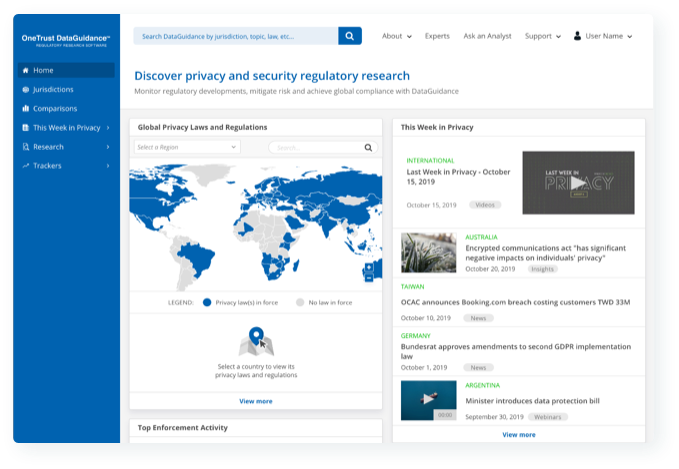The image size is (679, 469).
Task: Click the TAIWAN label
Action: click(x=412, y=287)
